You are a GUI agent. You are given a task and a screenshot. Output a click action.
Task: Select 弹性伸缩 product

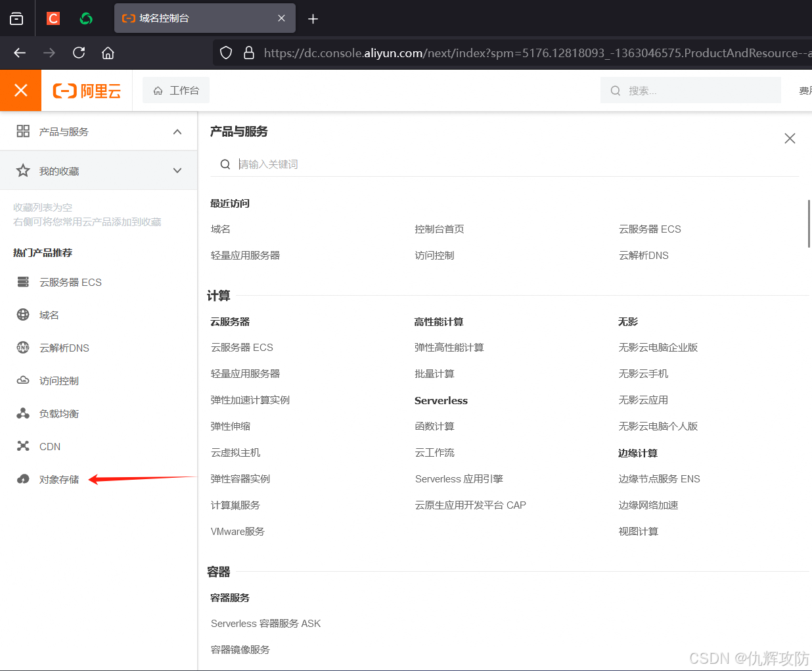point(231,426)
